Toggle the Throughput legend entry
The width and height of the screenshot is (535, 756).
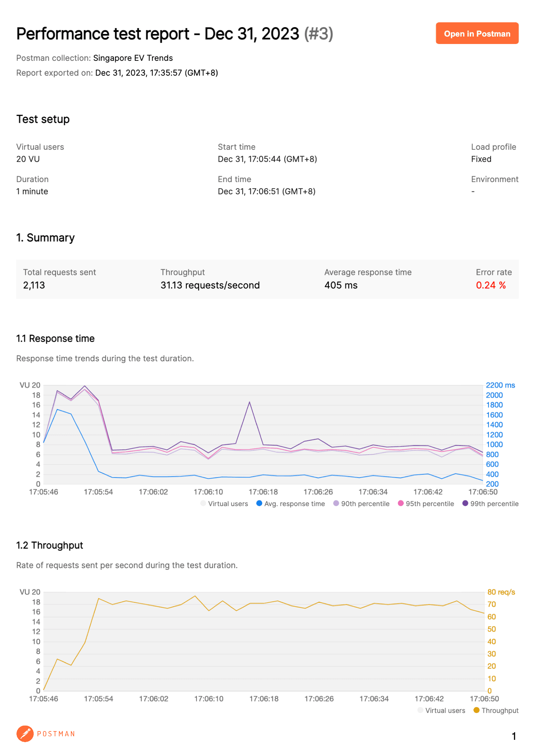[x=496, y=710]
